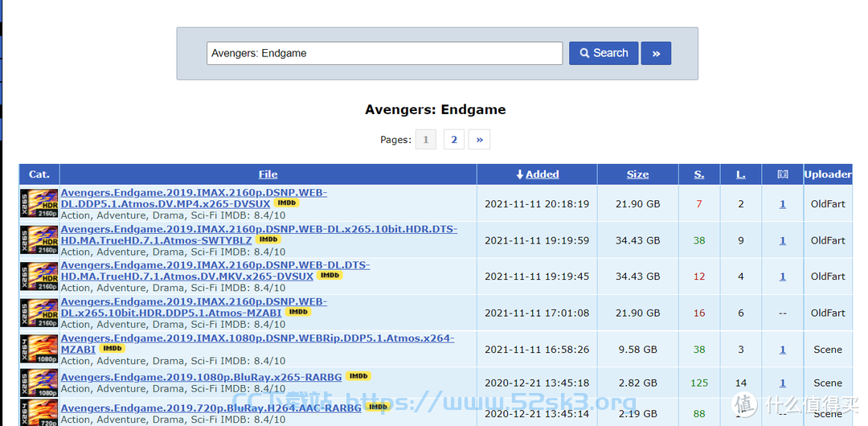The height and width of the screenshot is (426, 868).
Task: Sort by seeders S. column header
Action: point(699,174)
